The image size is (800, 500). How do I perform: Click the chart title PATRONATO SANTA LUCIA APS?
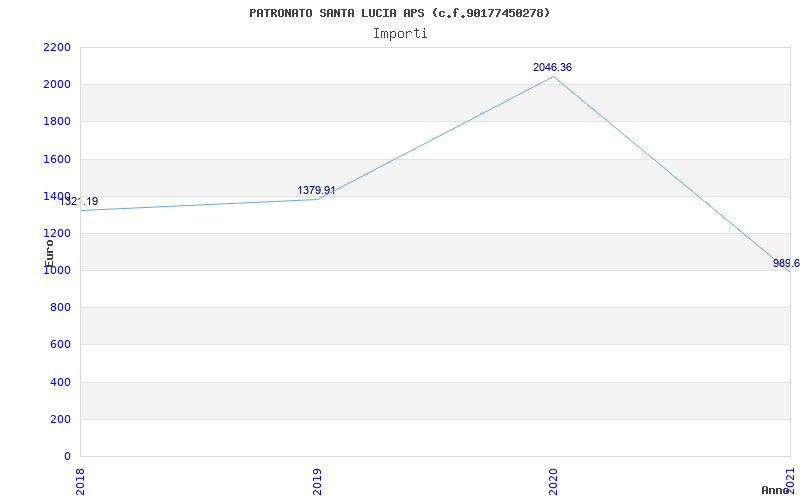pos(399,13)
